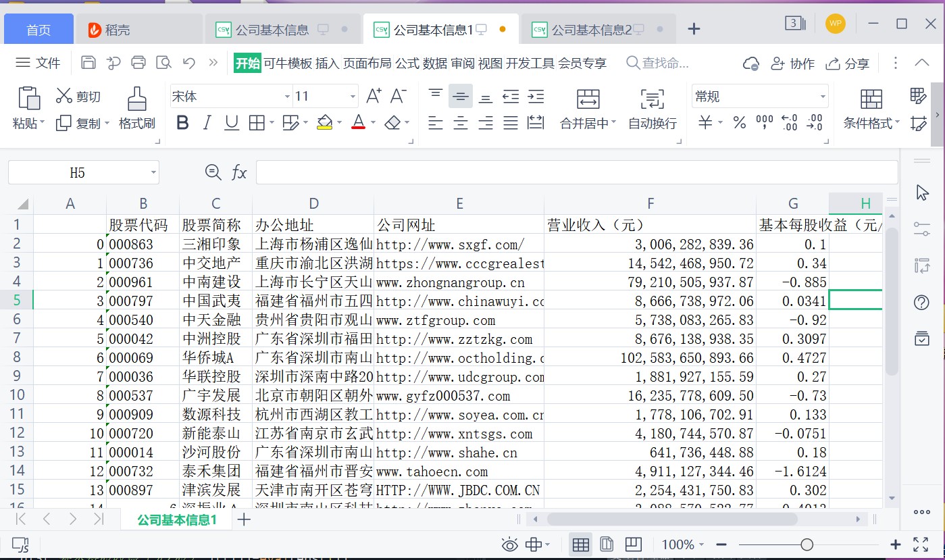Screen dimensions: 945x560
Task: Align text left horizontally
Action: point(436,123)
